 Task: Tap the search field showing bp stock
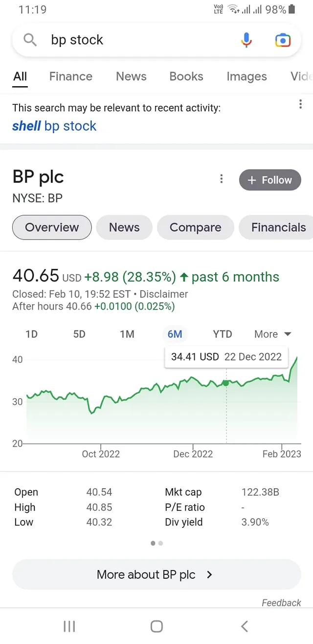(122, 40)
